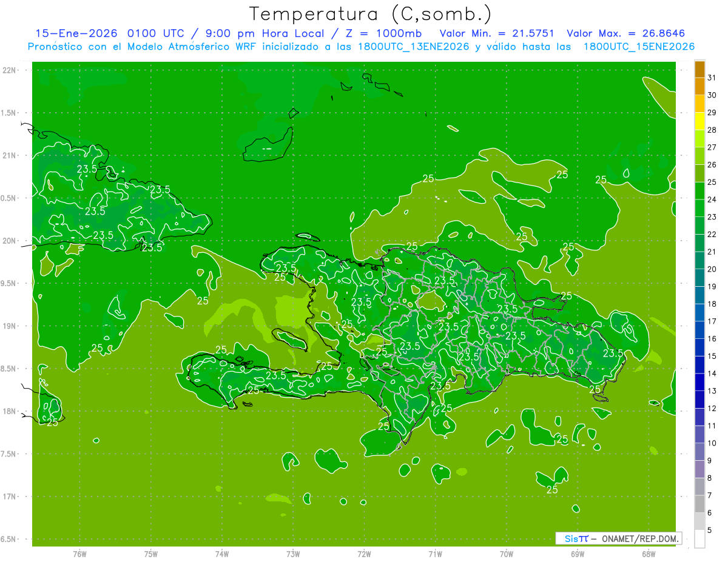The height and width of the screenshot is (562, 728).
Task: Click the colorbar label "14"
Action: pos(712,373)
